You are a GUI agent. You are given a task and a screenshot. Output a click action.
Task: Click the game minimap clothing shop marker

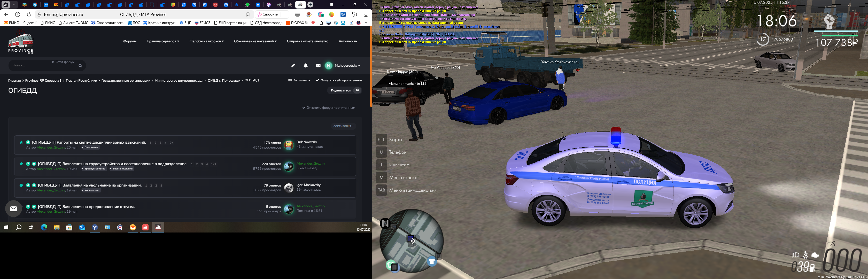432,261
